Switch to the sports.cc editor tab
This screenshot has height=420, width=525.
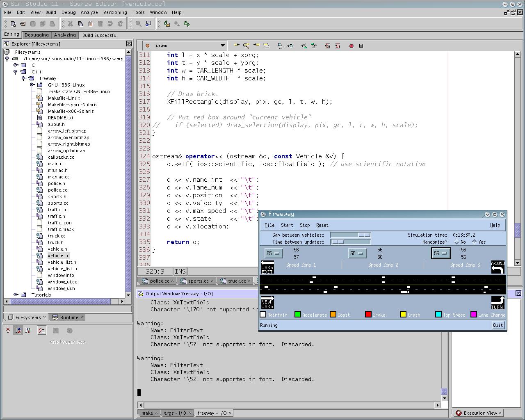coord(199,281)
